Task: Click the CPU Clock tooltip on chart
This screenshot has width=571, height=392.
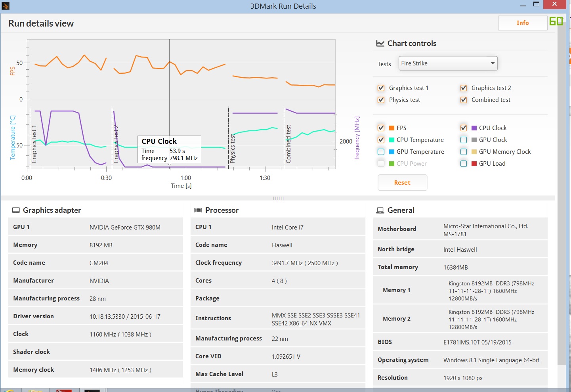Action: (169, 149)
